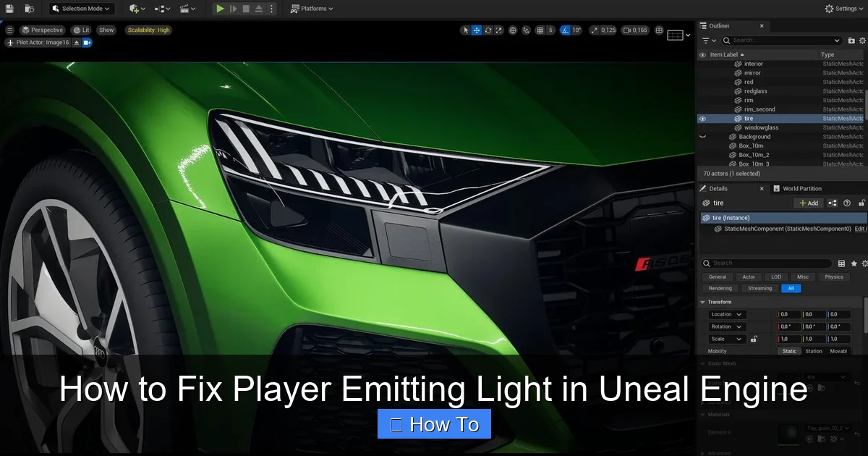Open the Add Actor quick menu
Screen dimensions: 868x456
[135, 8]
